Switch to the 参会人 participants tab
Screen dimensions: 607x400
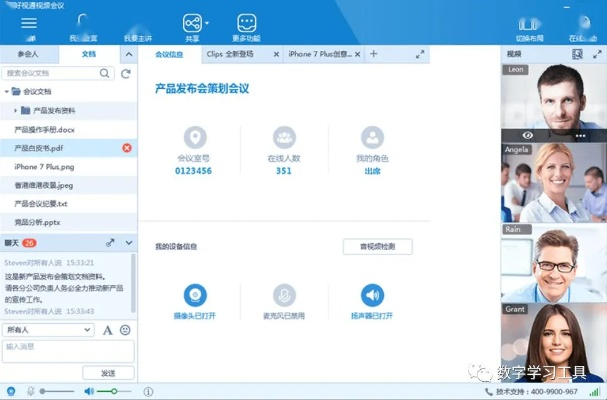pyautogui.click(x=28, y=54)
